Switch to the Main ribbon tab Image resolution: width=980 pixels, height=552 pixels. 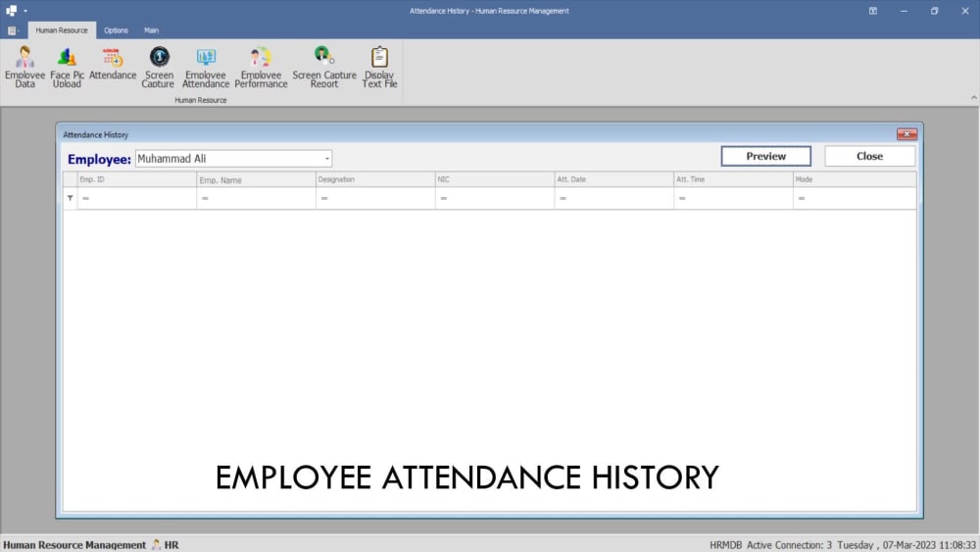pyautogui.click(x=151, y=30)
